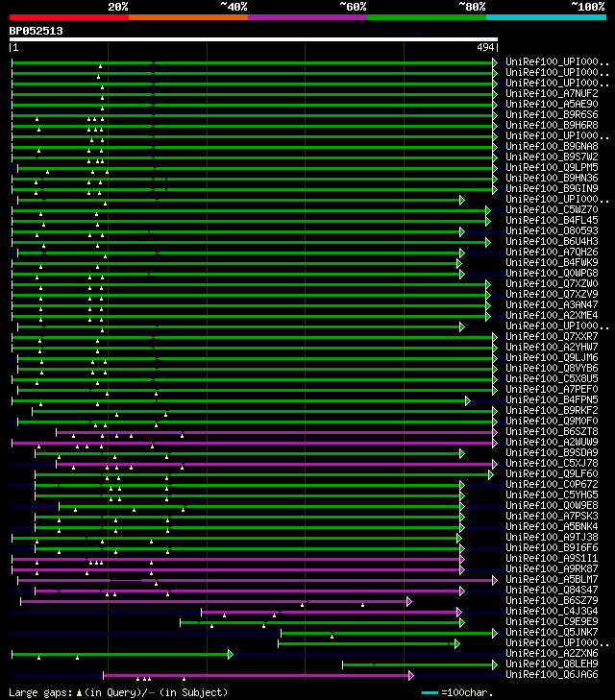Viewport: 615px width, 700px height.
Task: Select the UniRef100_A5BNK4 label
Action: [552, 527]
